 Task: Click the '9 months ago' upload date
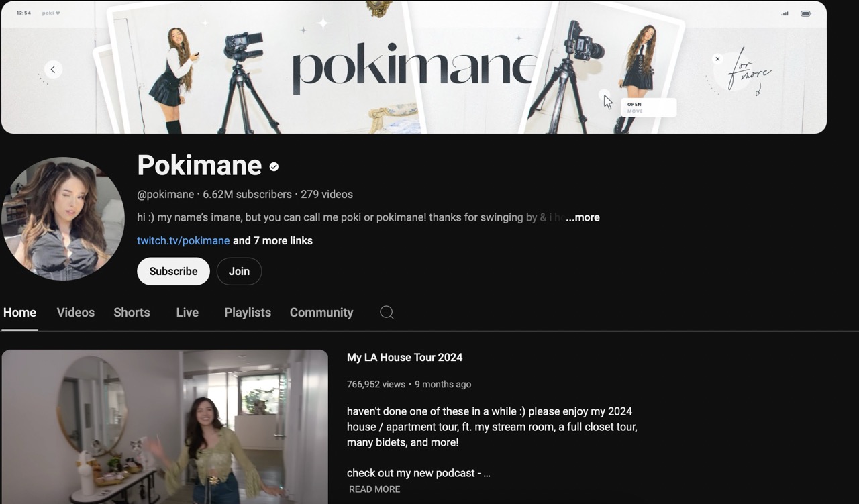(443, 384)
